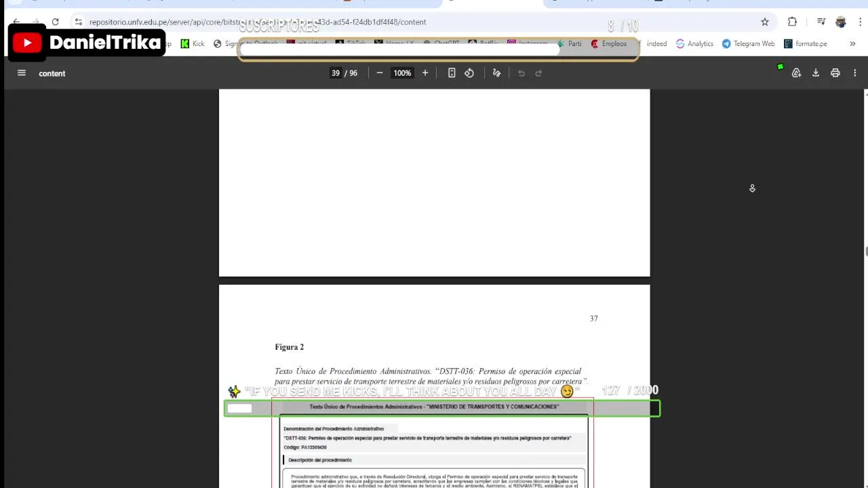Click the redo annotation icon
868x488 pixels.
[539, 73]
